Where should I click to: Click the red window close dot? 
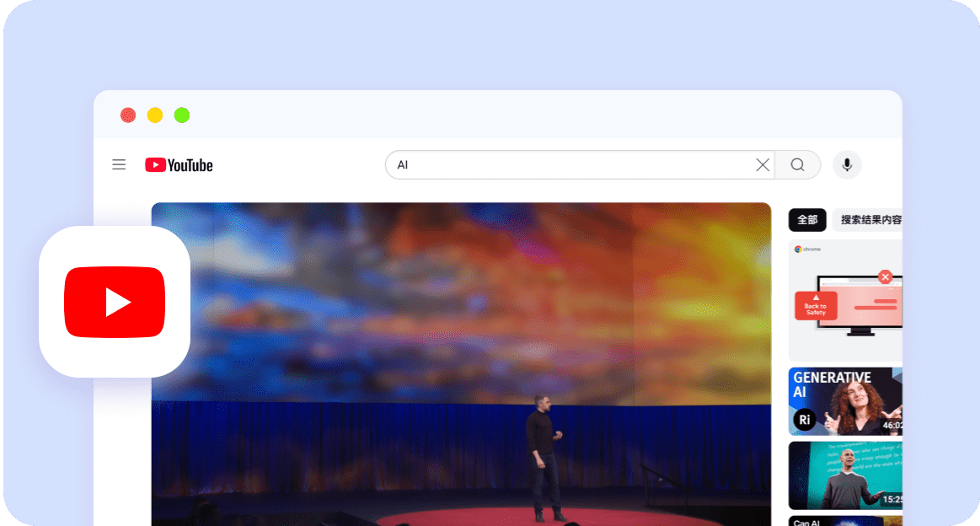(x=128, y=115)
